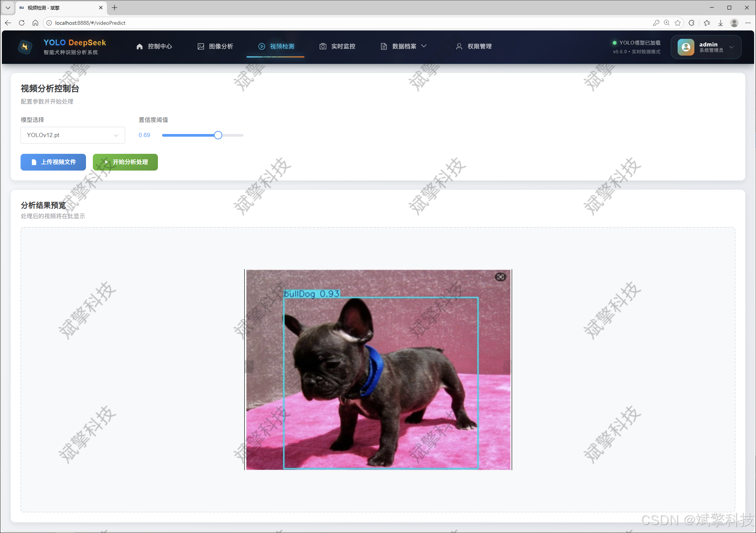
Task: Open browser tab list chevron
Action: click(8, 8)
